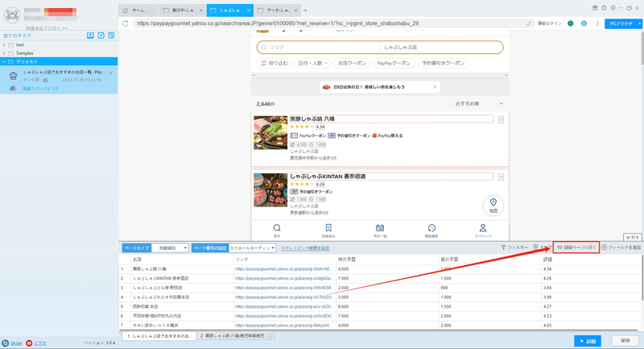Click the search magnifier in bottom navigation

[277, 228]
